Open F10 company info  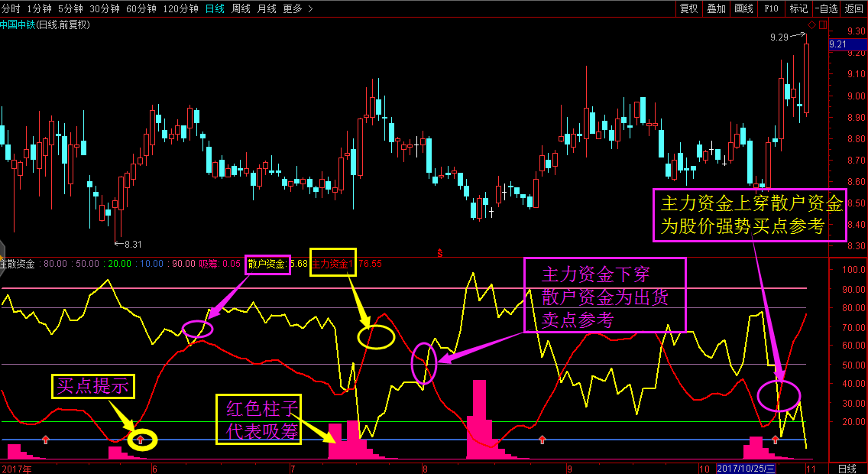point(771,8)
